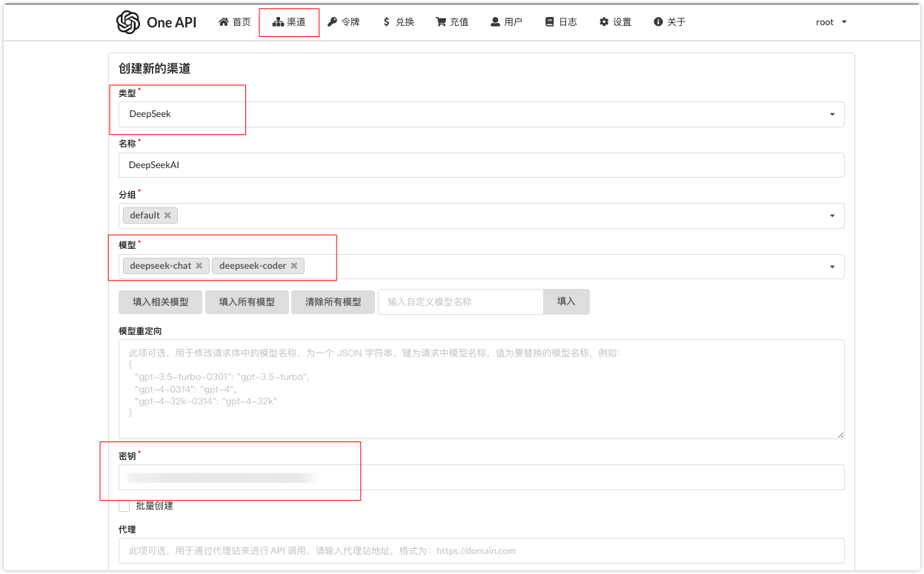Screen dimensions: 924x574
Task: Focus the custom model name input
Action: tap(461, 302)
